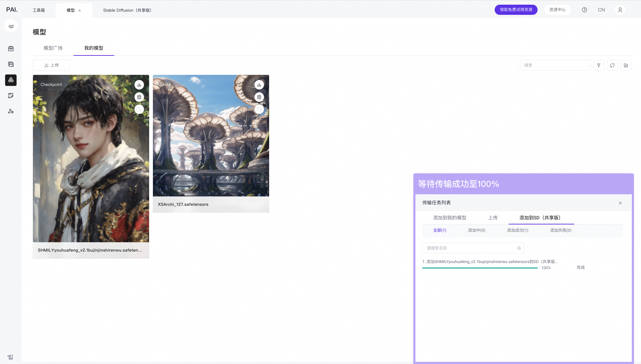
Task: Click the Checkpoint type label
Action: [x=51, y=84]
